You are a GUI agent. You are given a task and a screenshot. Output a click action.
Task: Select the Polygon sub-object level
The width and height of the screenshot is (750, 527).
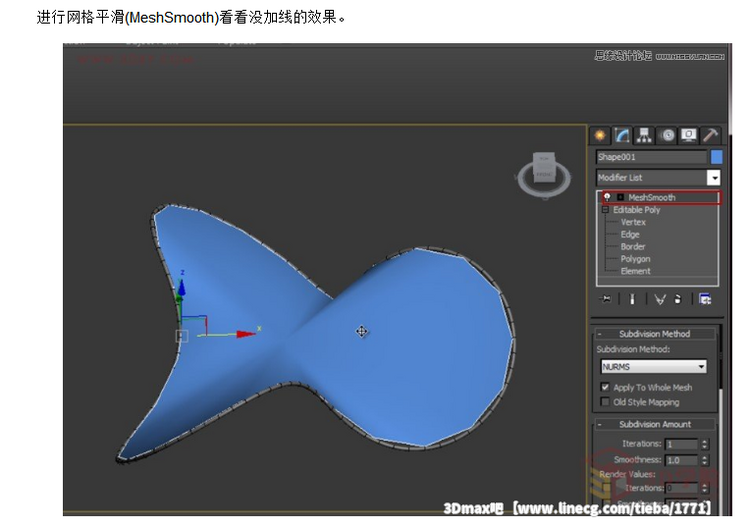635,259
